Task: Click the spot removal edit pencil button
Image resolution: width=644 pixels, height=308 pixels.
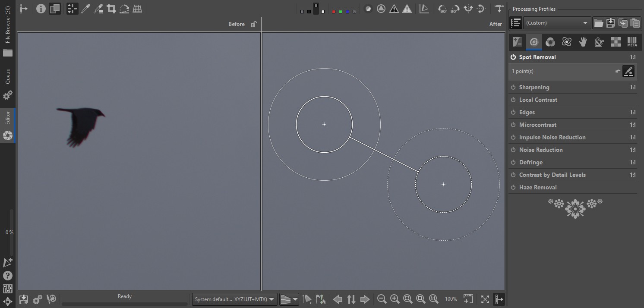Action: click(628, 71)
